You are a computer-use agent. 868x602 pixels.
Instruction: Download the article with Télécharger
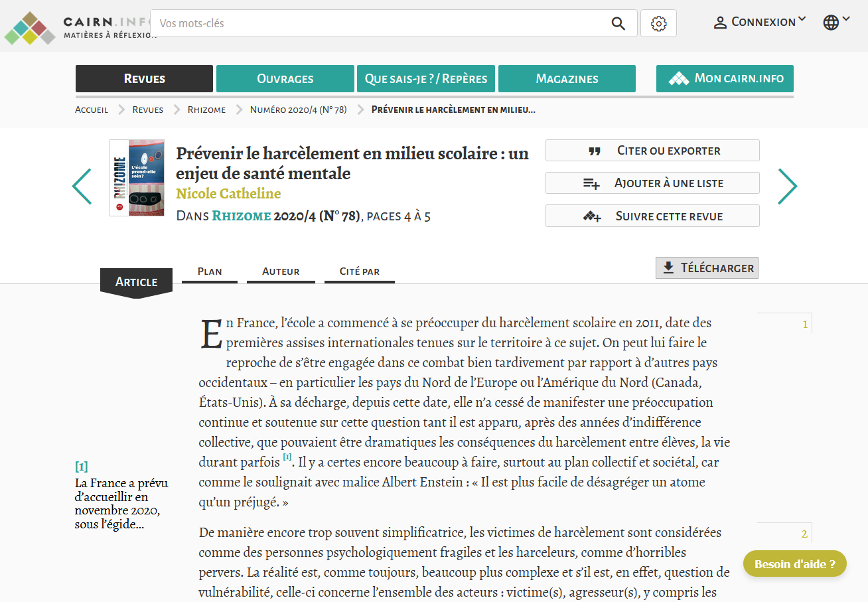pos(707,268)
